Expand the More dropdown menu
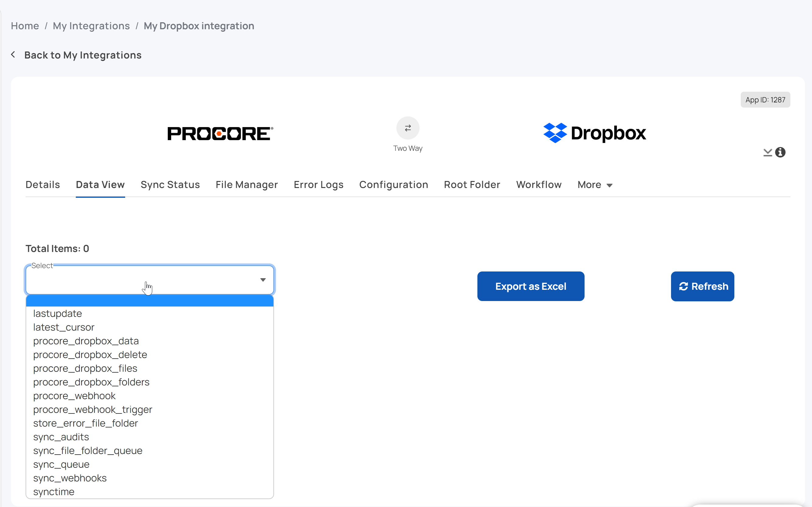Image resolution: width=812 pixels, height=507 pixels. pyautogui.click(x=595, y=185)
